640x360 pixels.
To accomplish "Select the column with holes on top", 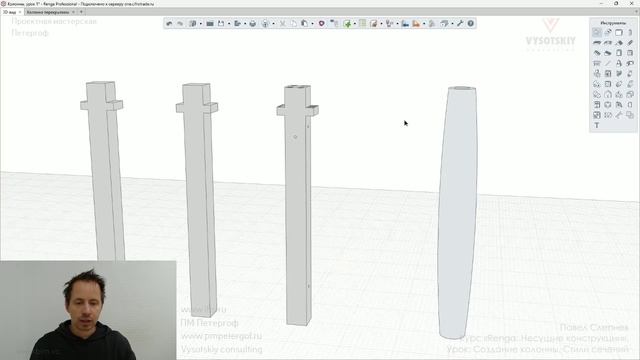I will point(298,204).
